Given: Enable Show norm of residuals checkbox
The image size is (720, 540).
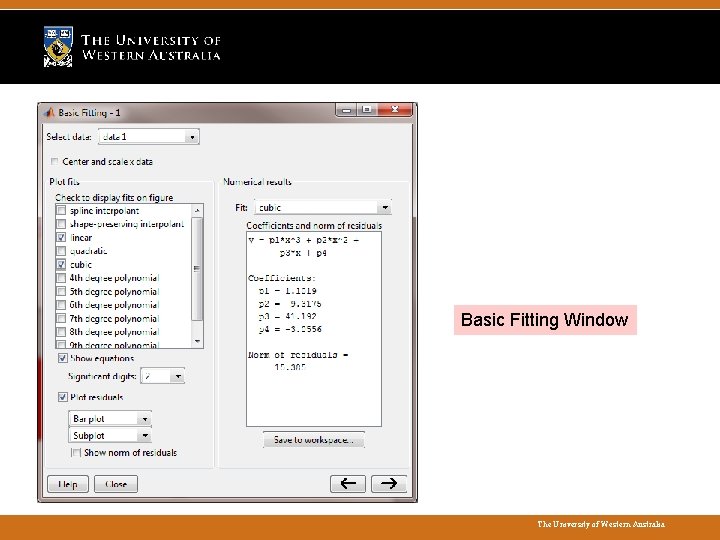Looking at the screenshot, I should pos(76,452).
